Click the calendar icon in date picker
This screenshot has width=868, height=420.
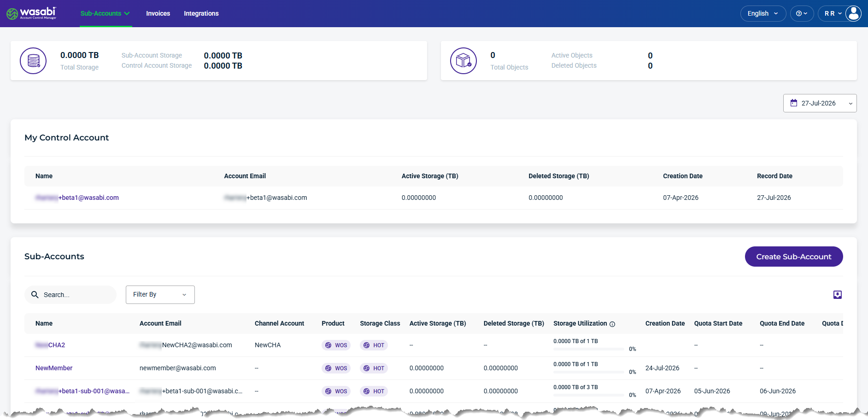794,103
